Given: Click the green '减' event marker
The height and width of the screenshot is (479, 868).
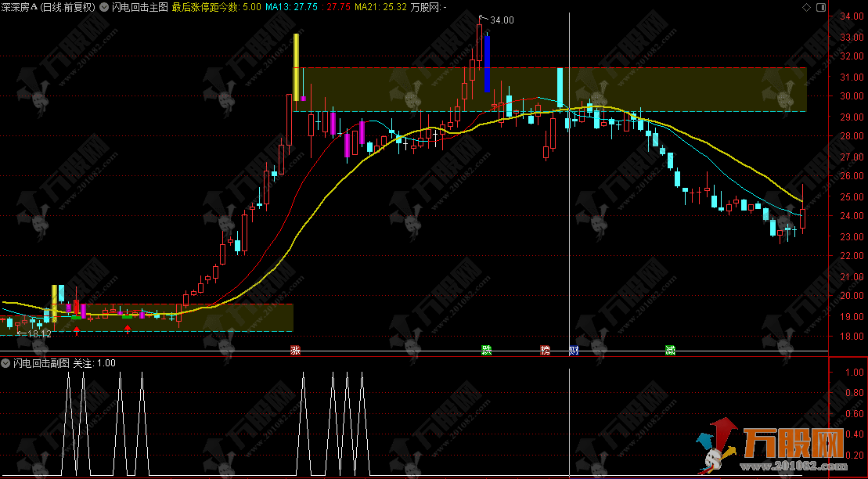Looking at the screenshot, I should (x=670, y=350).
